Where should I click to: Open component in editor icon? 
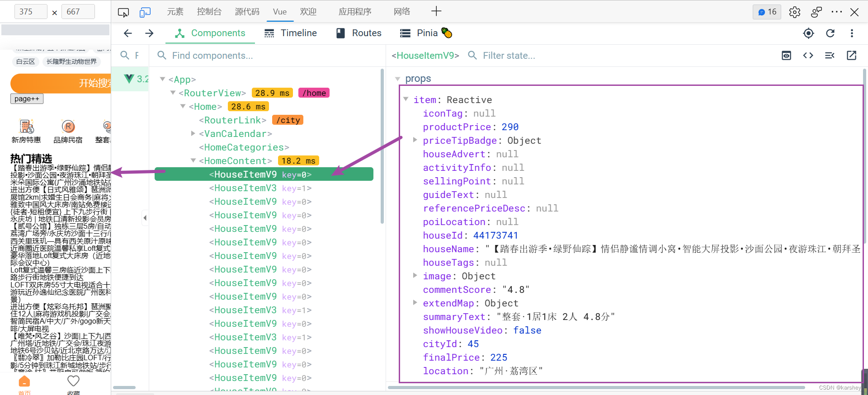coord(852,56)
